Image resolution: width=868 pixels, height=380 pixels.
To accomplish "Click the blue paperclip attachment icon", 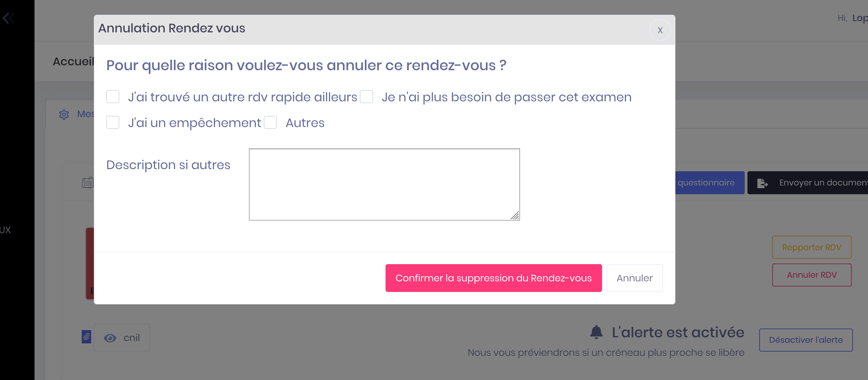I will (86, 336).
